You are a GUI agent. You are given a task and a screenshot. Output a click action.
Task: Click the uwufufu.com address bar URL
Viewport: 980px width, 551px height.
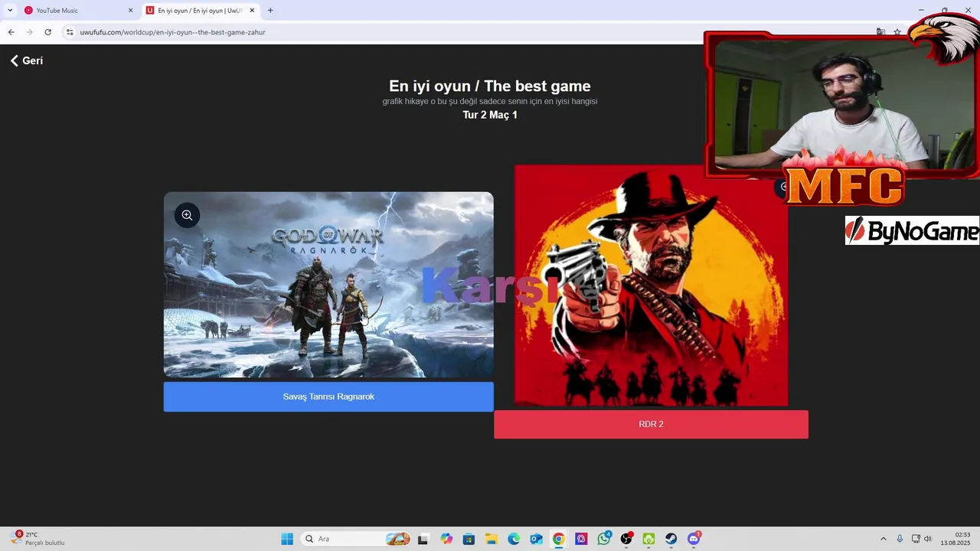(x=173, y=32)
